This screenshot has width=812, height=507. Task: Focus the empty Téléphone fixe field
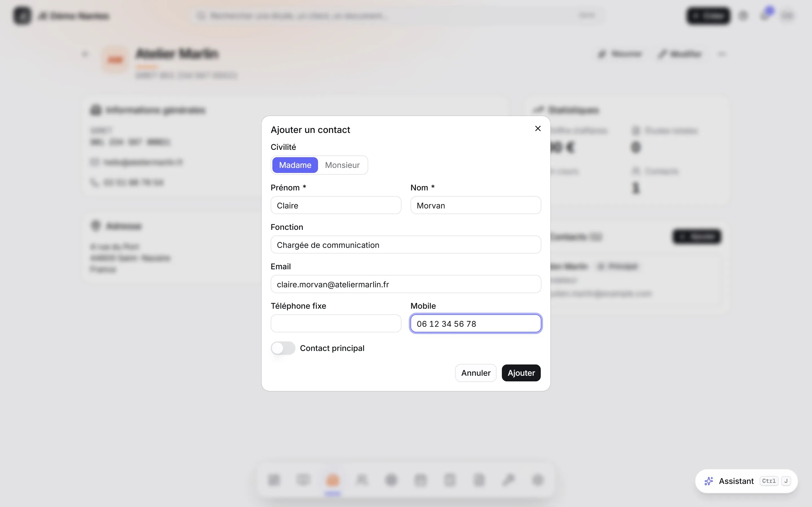[336, 323]
